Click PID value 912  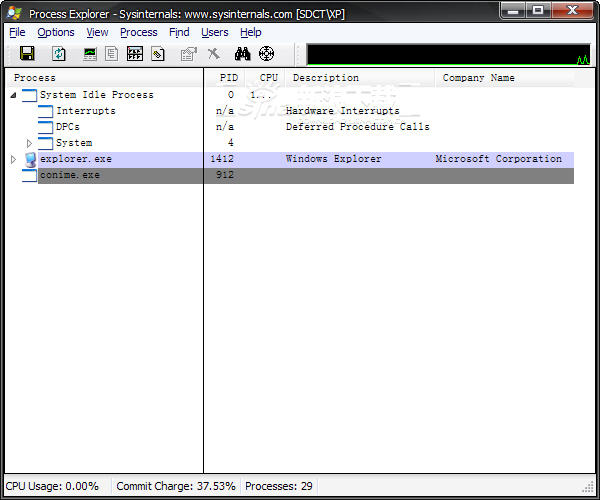pos(225,175)
